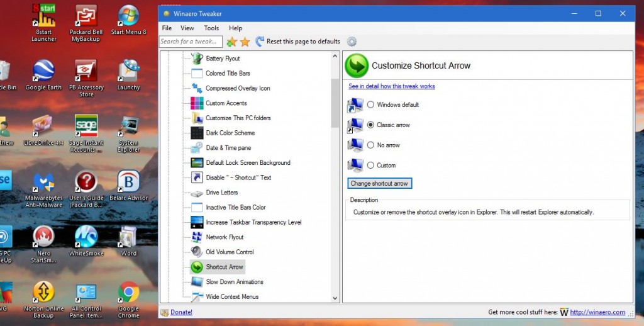Click the Battery Flyout icon in tree
The width and height of the screenshot is (644, 326).
tap(197, 59)
